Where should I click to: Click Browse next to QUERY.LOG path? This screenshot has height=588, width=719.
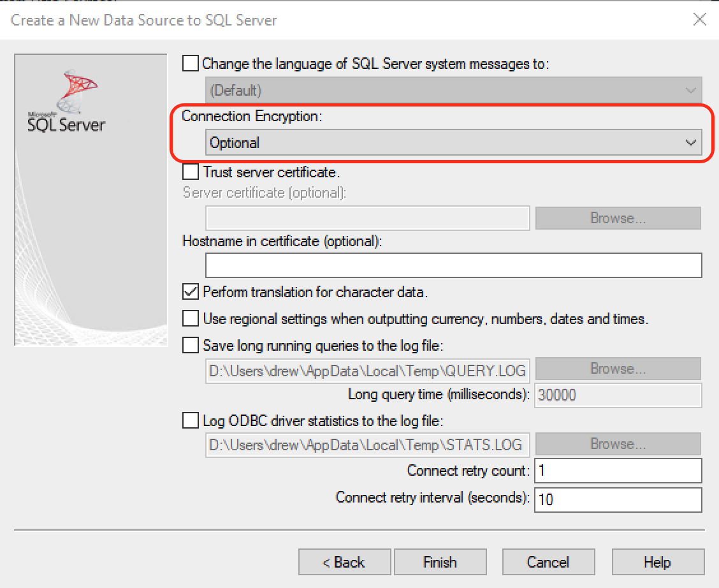618,369
